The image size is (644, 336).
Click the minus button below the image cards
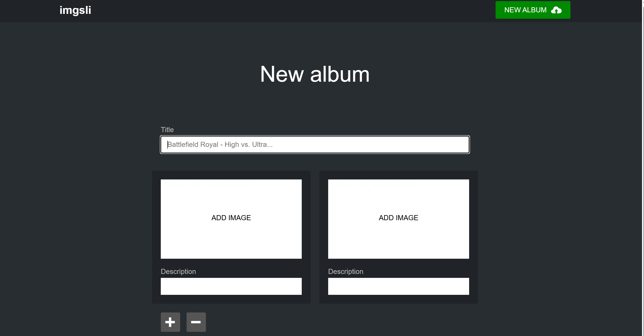196,322
